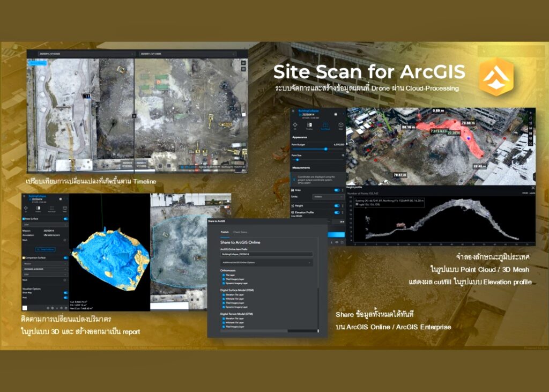Screen dimensions: 549x392
Task: Check DTM Hillshade Tile Layer checkbox
Action: (224, 323)
